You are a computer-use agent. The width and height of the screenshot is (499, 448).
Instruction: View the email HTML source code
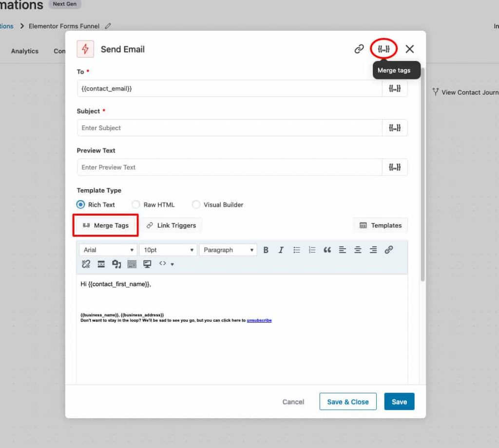tap(163, 264)
